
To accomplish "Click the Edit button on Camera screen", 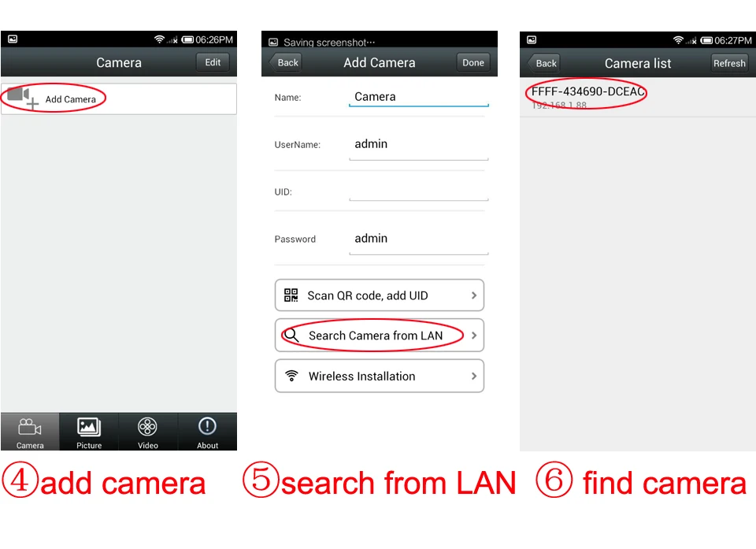I will coord(213,62).
